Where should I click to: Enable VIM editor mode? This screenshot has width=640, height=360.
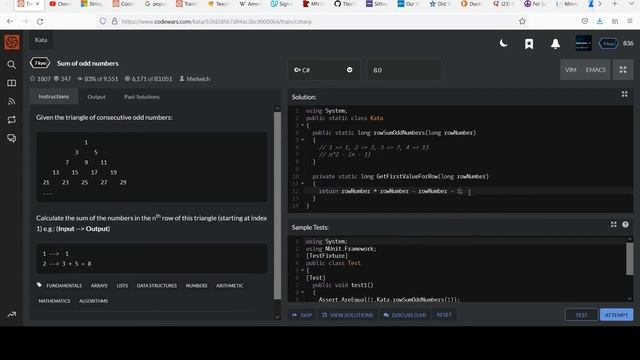pyautogui.click(x=571, y=70)
